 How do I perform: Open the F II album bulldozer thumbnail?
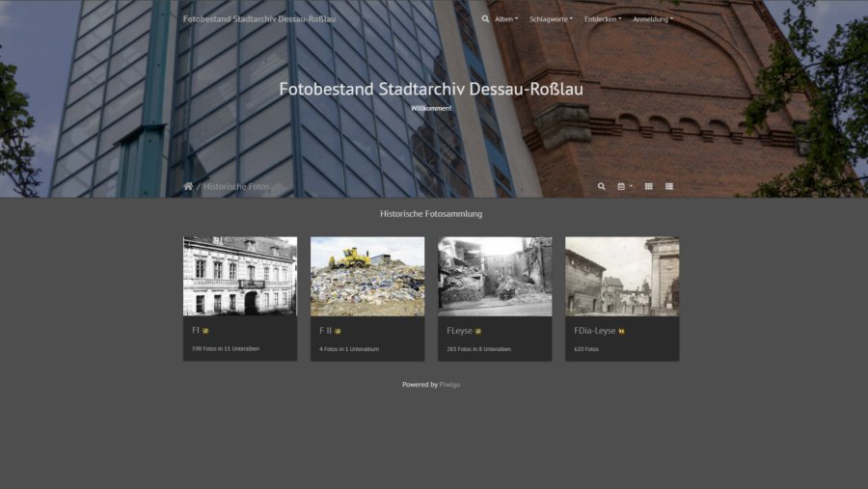click(x=367, y=277)
